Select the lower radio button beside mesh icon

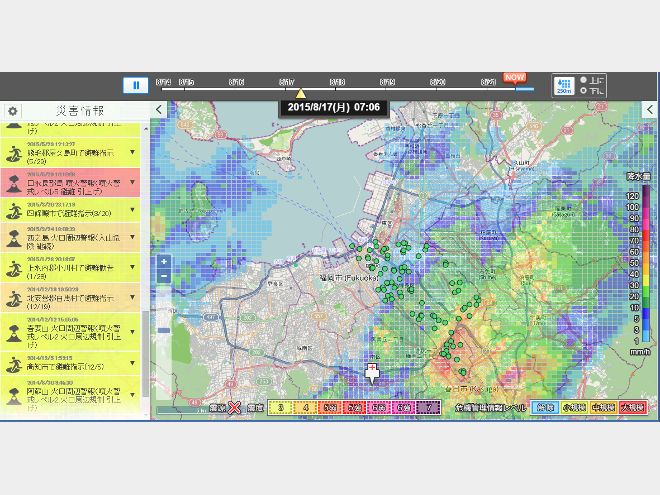[x=585, y=92]
